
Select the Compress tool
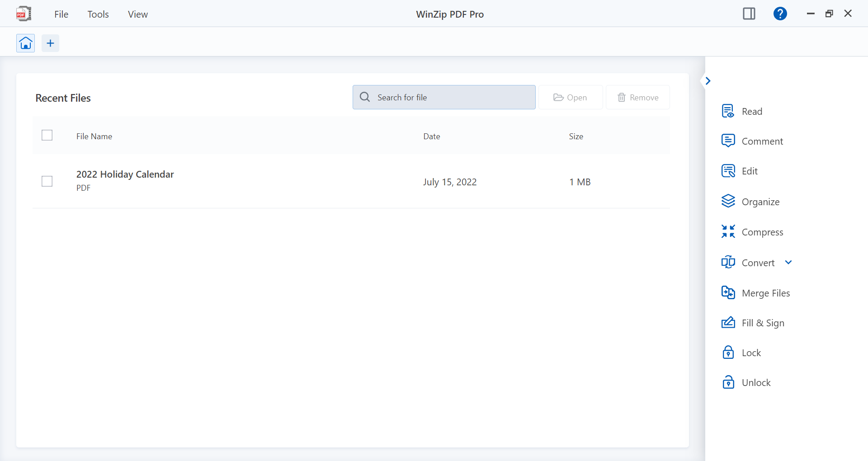(x=763, y=232)
